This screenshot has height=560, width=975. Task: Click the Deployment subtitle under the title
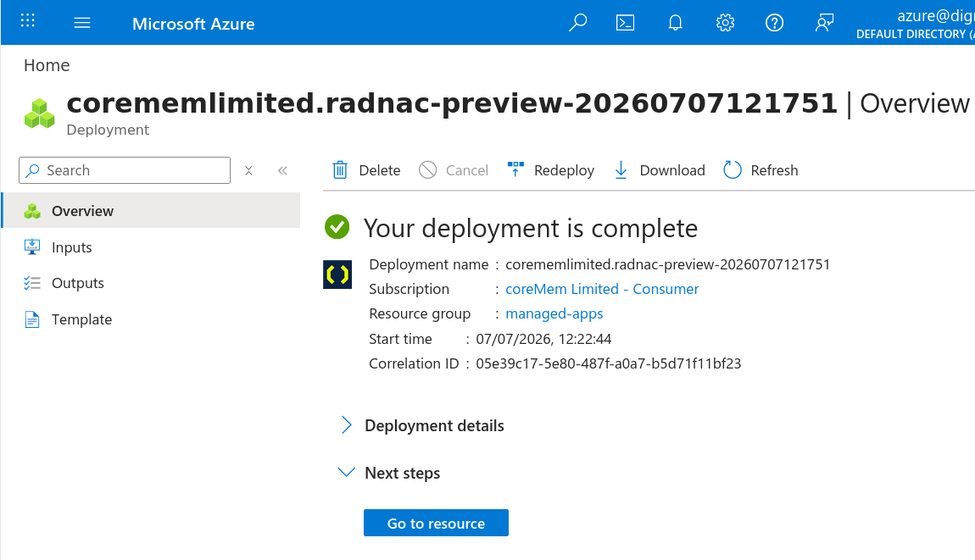coord(108,130)
